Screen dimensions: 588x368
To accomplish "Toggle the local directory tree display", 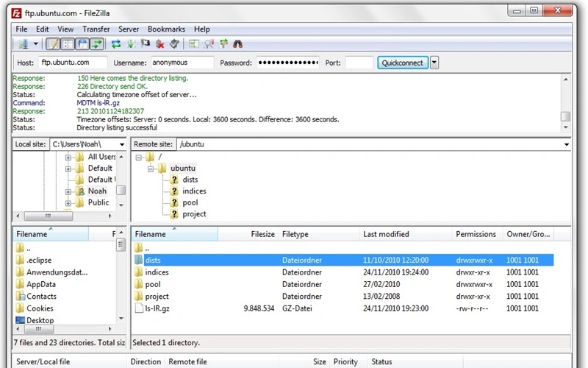I will click(68, 44).
